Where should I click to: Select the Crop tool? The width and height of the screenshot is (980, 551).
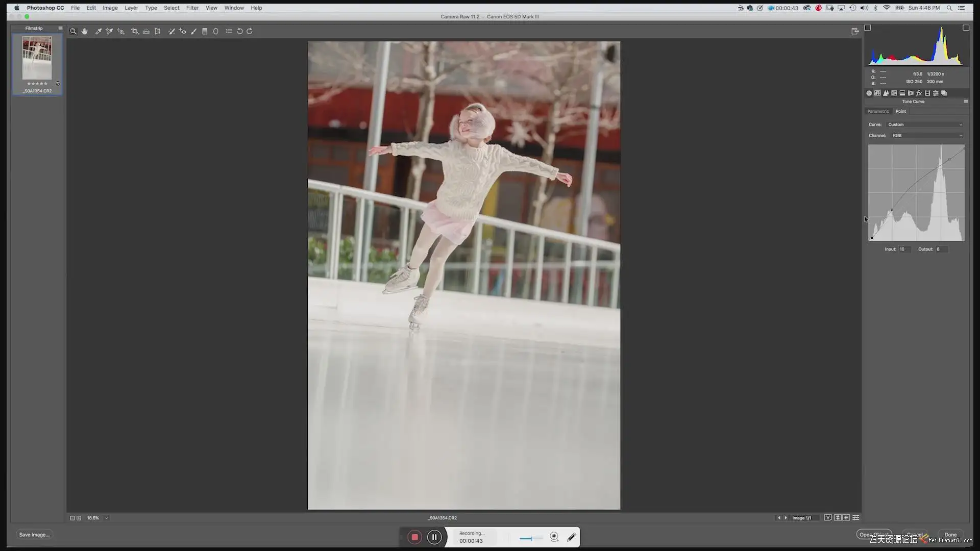(x=135, y=32)
